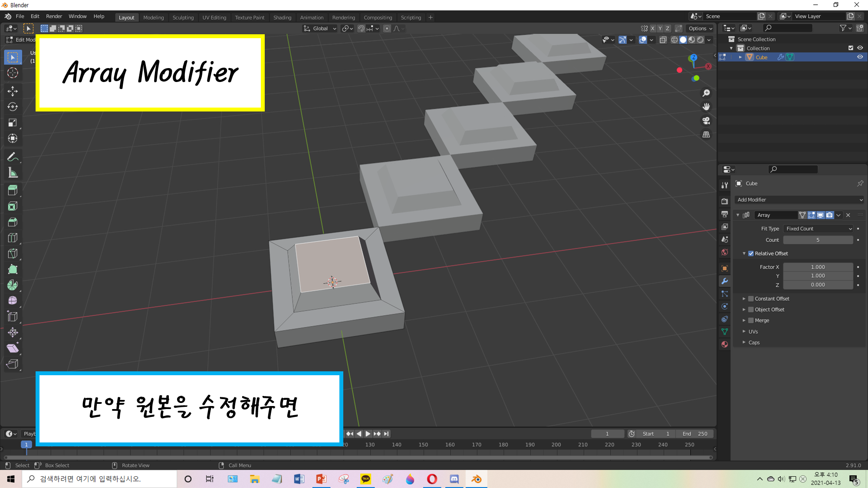Select the Move tool in left toolbar

pyautogui.click(x=13, y=91)
